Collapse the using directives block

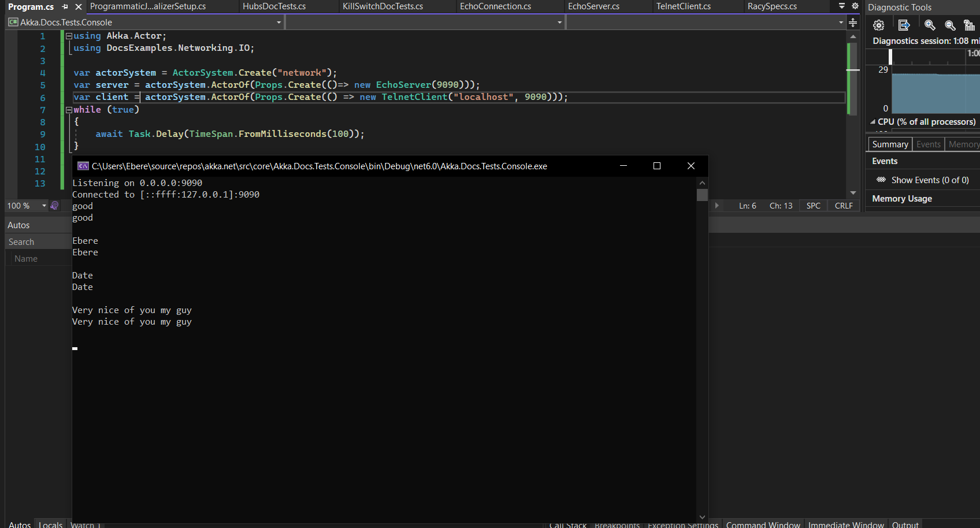pos(69,36)
